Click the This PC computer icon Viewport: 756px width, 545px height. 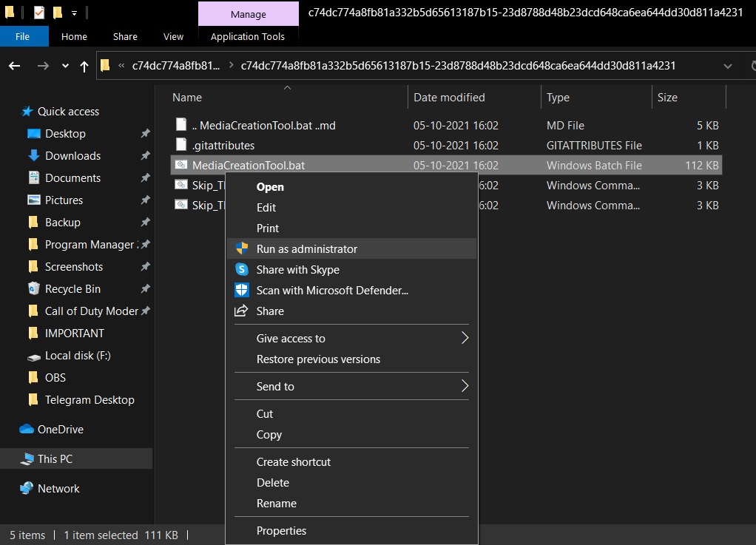(27, 458)
